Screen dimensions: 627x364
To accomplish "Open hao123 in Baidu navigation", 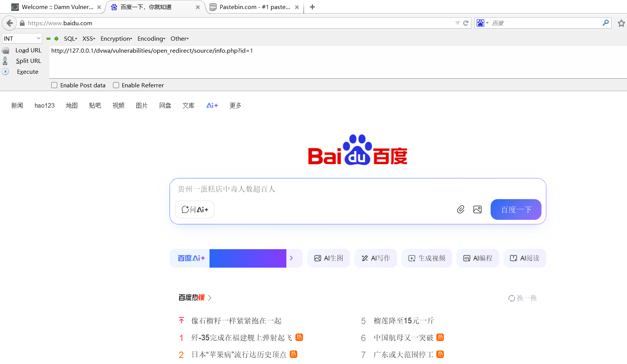I will (x=44, y=105).
